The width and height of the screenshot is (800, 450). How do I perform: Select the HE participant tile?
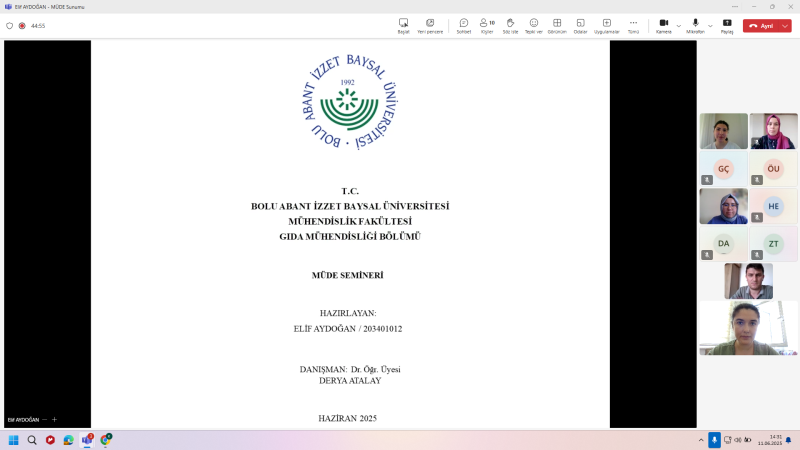pos(773,206)
